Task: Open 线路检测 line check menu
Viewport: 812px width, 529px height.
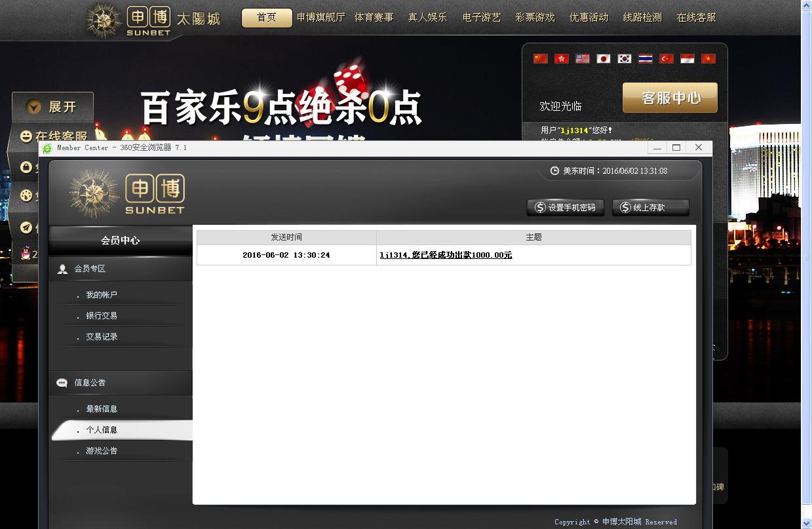Action: tap(642, 18)
